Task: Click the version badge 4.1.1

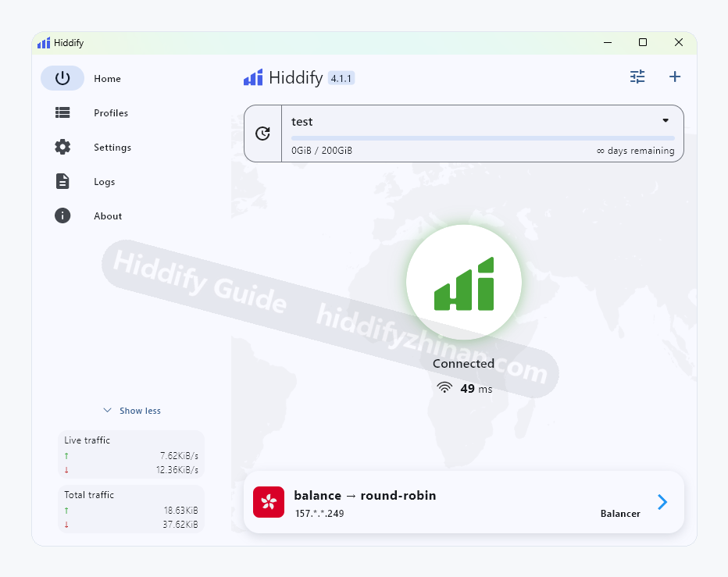Action: click(x=341, y=78)
